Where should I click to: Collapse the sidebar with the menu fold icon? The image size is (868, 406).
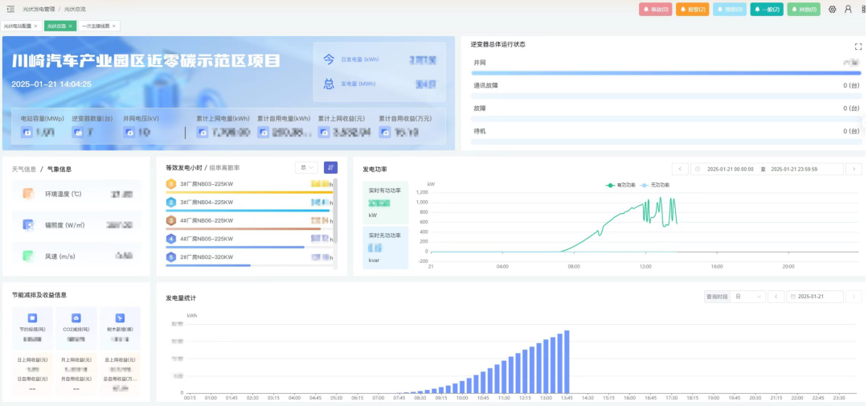pyautogui.click(x=10, y=9)
